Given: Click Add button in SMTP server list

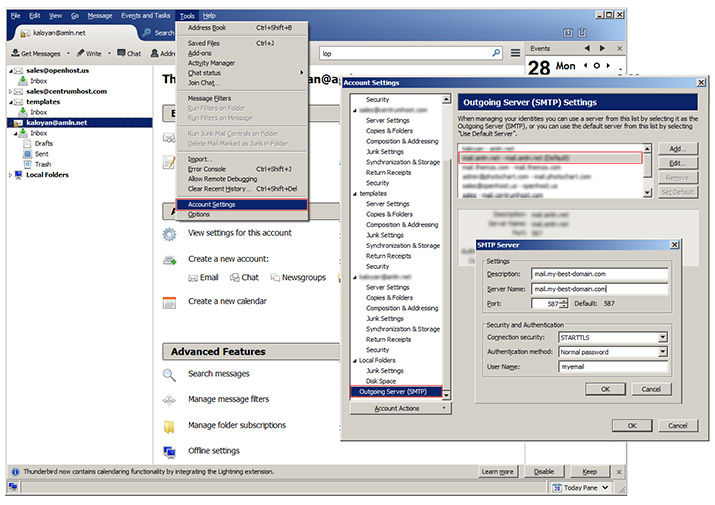Looking at the screenshot, I should click(678, 149).
